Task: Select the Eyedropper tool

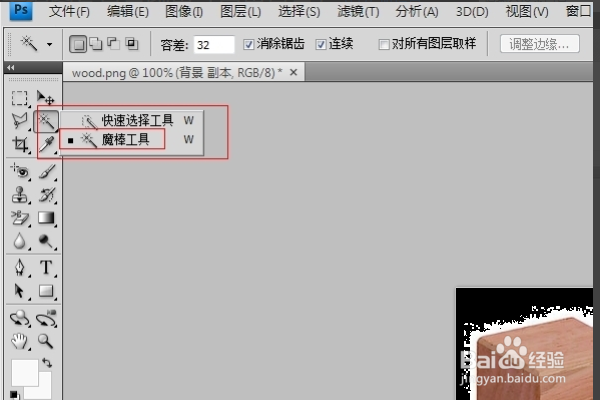Action: pyautogui.click(x=47, y=145)
